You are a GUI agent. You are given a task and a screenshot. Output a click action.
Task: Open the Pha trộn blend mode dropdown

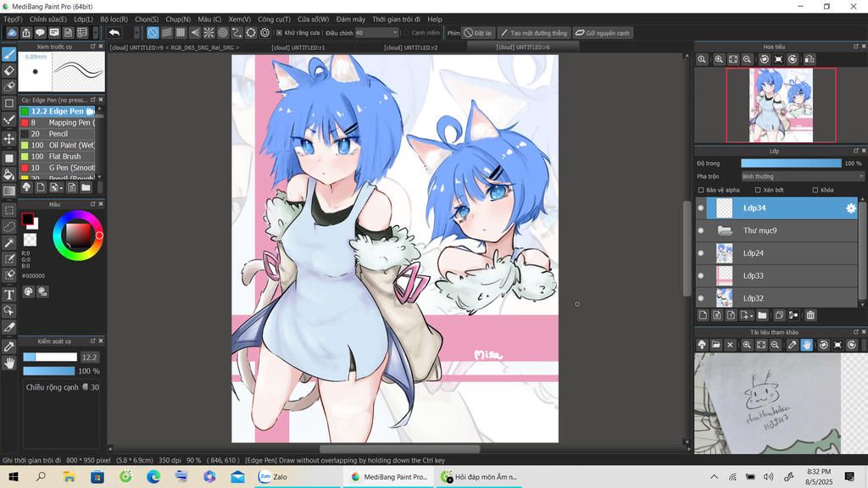point(802,176)
